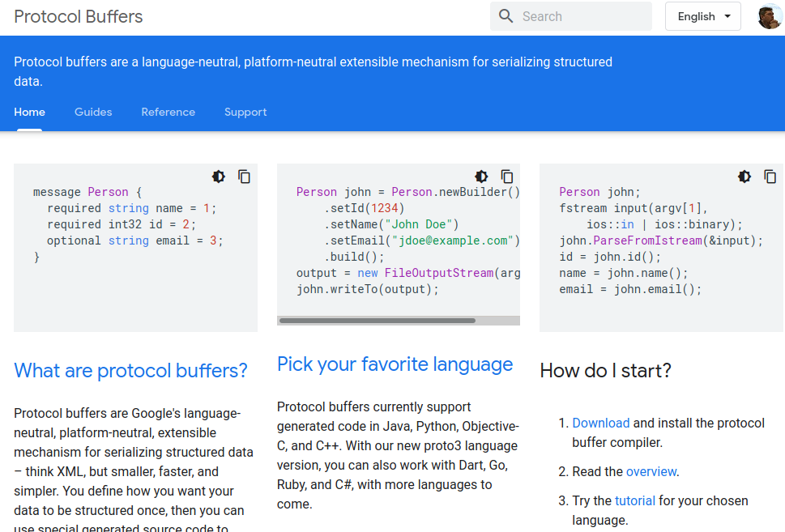
Task: Click the 'email = john.email();' code line
Action: point(630,289)
